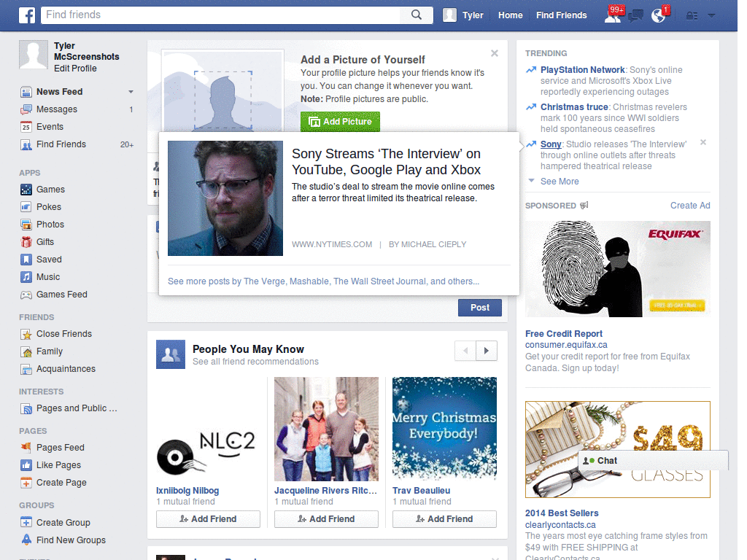The height and width of the screenshot is (560, 747).
Task: Open the messages chat bubble icon in top bar
Action: [635, 16]
